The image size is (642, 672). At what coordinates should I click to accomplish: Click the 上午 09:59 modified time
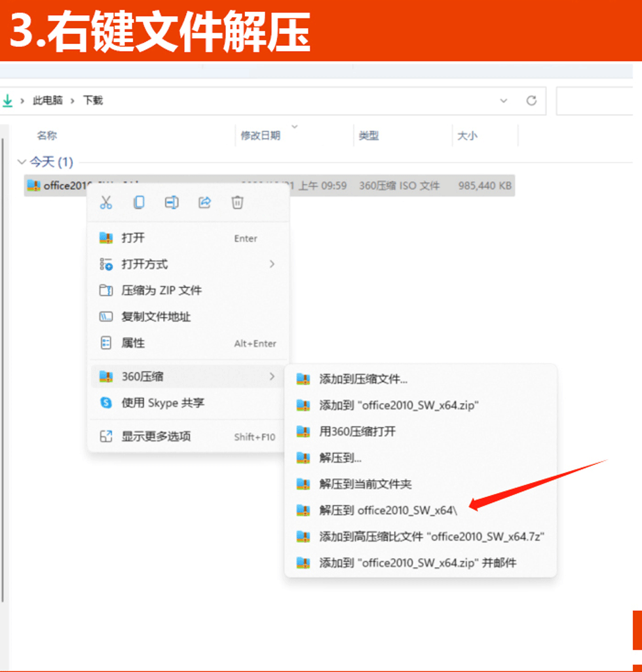pos(322,185)
